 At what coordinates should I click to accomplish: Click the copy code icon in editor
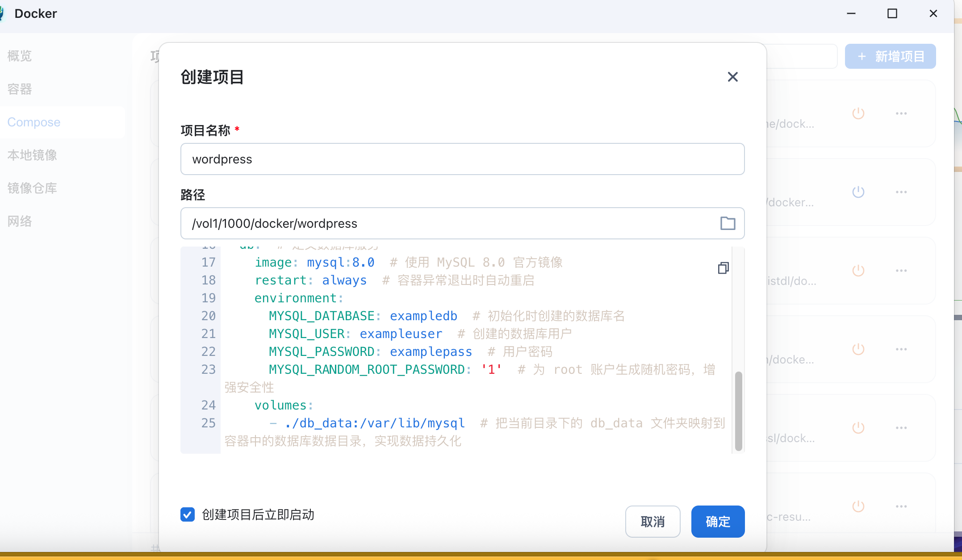pos(723,268)
